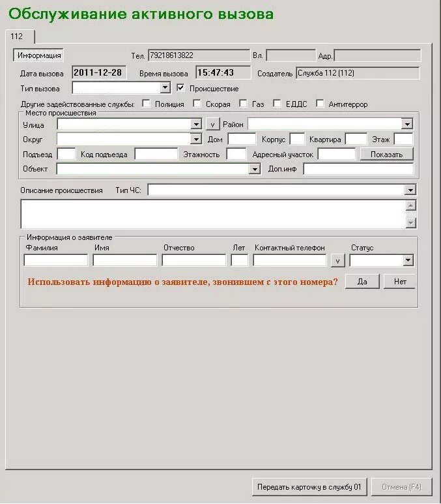Click the Тел. phone number field
The height and width of the screenshot is (504, 441).
coord(199,55)
